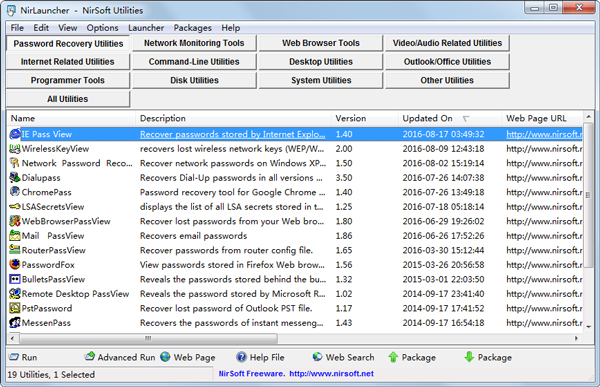Click the Web Page URL column header
The image size is (600, 387).
(x=542, y=118)
